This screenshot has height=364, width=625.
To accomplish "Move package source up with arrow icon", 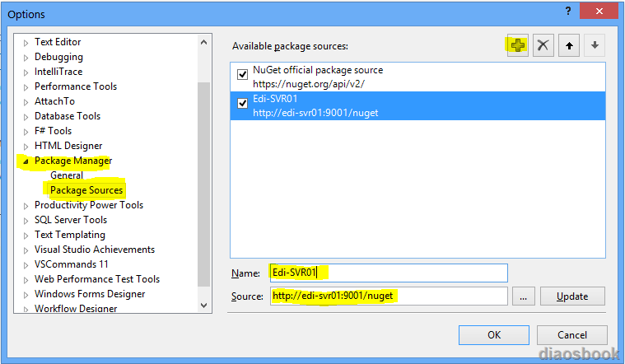I will click(569, 45).
